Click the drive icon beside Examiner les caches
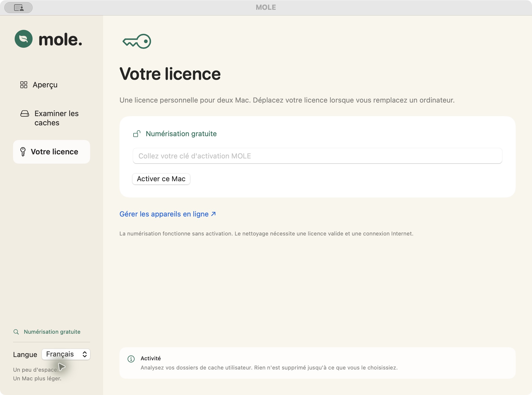Screen dimensions: 532x395 25,113
